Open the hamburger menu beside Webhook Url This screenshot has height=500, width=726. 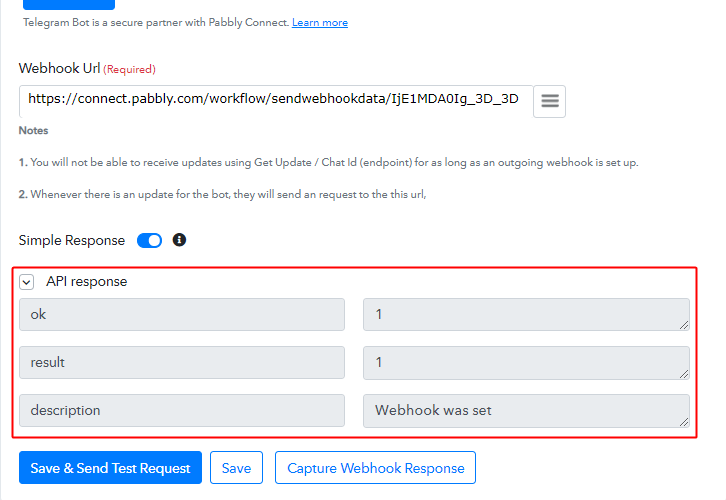(x=549, y=101)
